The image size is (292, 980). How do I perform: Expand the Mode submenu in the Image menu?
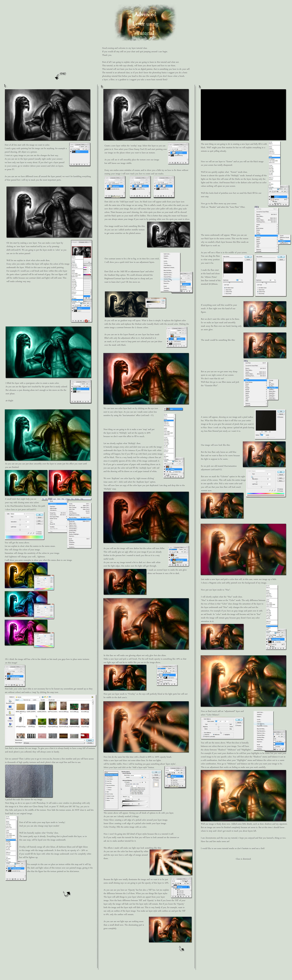(x=58, y=501)
